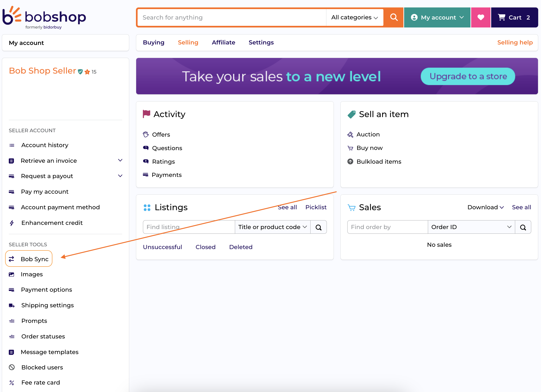Expand the Retrieve an invoice chevron
541x392 pixels.
coord(120,160)
